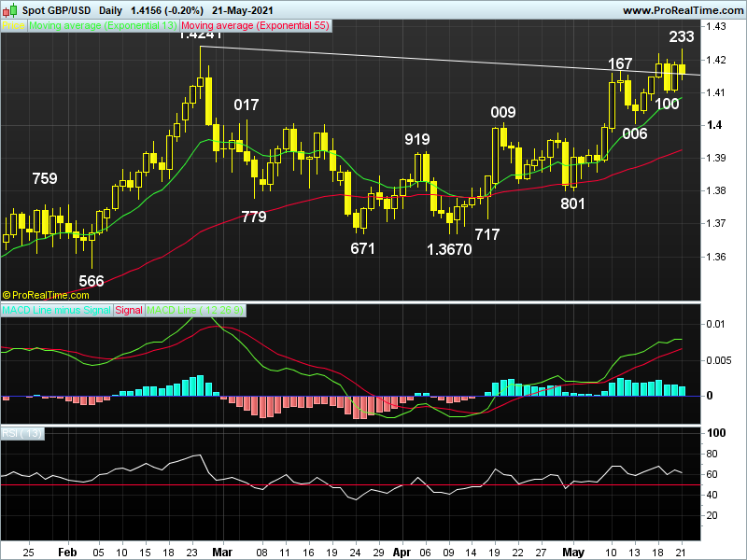Image resolution: width=747 pixels, height=560 pixels.
Task: Click the 'Spot GBP/USD' chart title
Action: [x=56, y=10]
